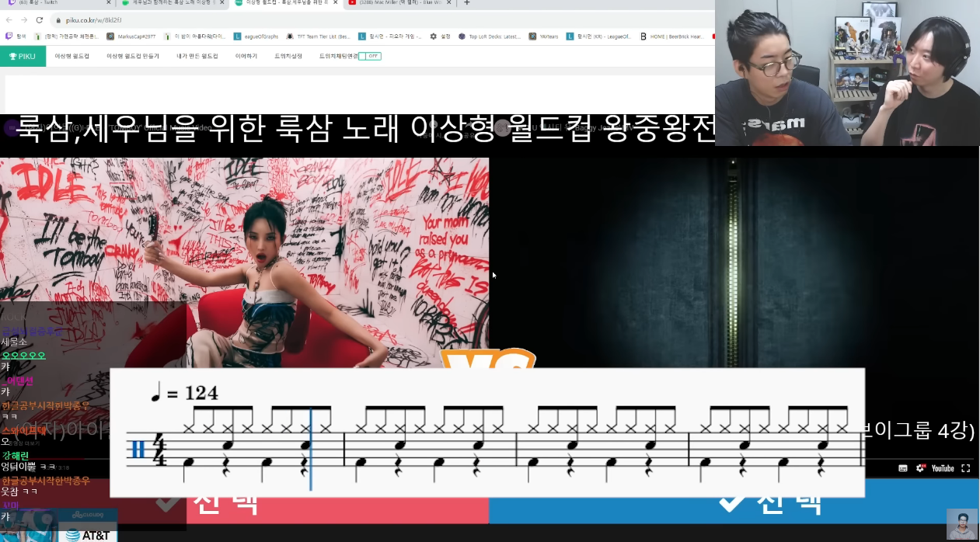This screenshot has width=980, height=542.
Task: Open the 함시연 (KR) - LeagueOf bookmark
Action: 600,36
